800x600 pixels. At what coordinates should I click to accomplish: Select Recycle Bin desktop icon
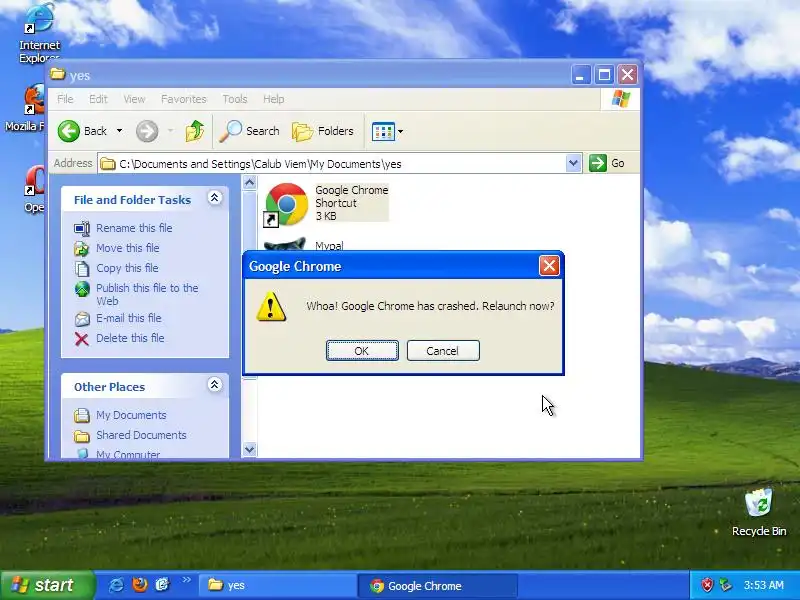point(759,513)
